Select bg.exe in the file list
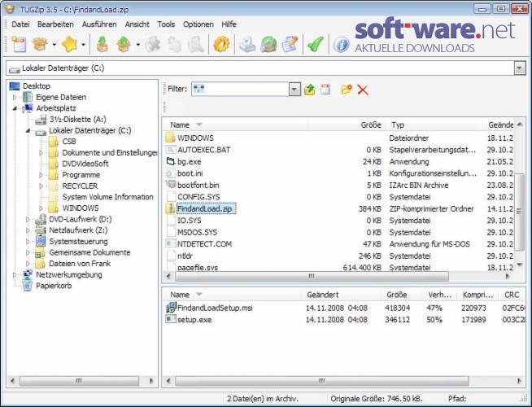This screenshot has width=532, height=407. tap(189, 161)
